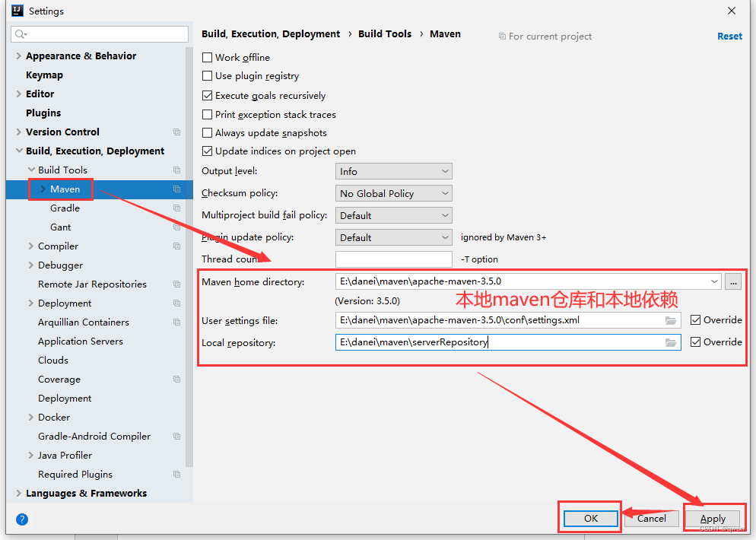
Task: Expand the Maven node arrow
Action: [x=43, y=189]
